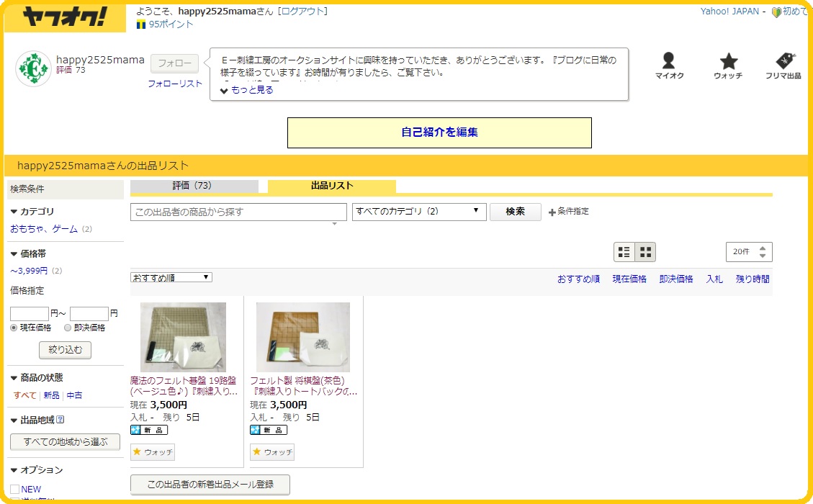The height and width of the screenshot is (504, 813).
Task: Open the beige felt 碁盤 item thumbnail
Action: pyautogui.click(x=183, y=337)
